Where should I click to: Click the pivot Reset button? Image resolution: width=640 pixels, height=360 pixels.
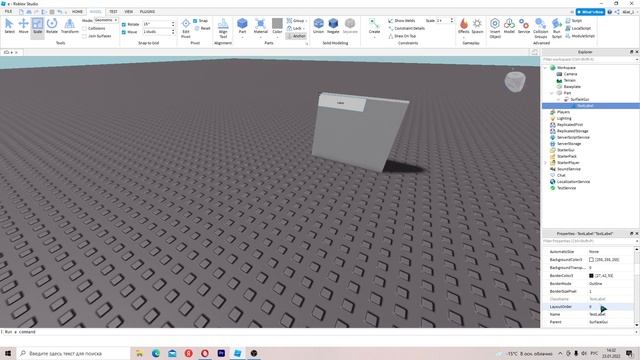(x=202, y=28)
